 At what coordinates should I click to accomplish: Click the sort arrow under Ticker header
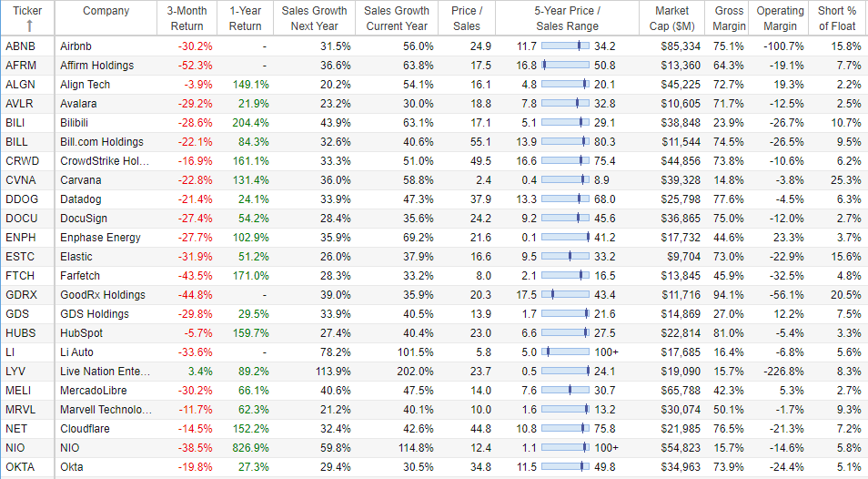tap(29, 25)
